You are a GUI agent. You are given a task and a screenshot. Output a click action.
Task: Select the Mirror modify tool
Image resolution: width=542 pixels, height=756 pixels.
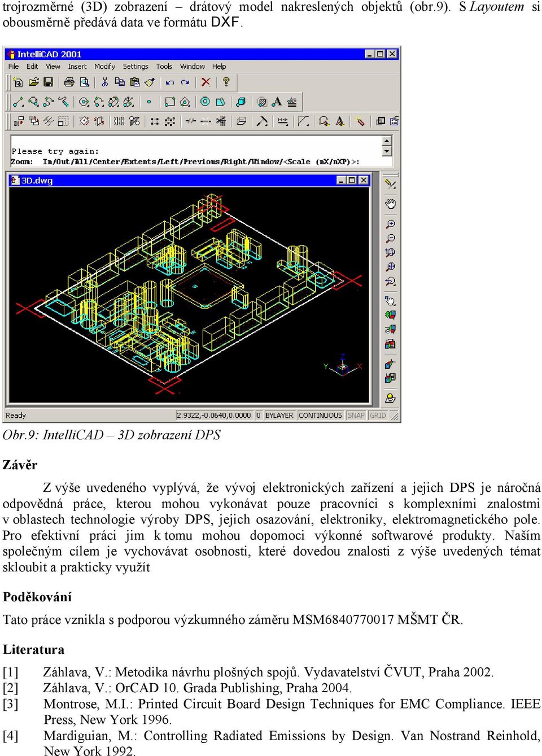click(119, 121)
